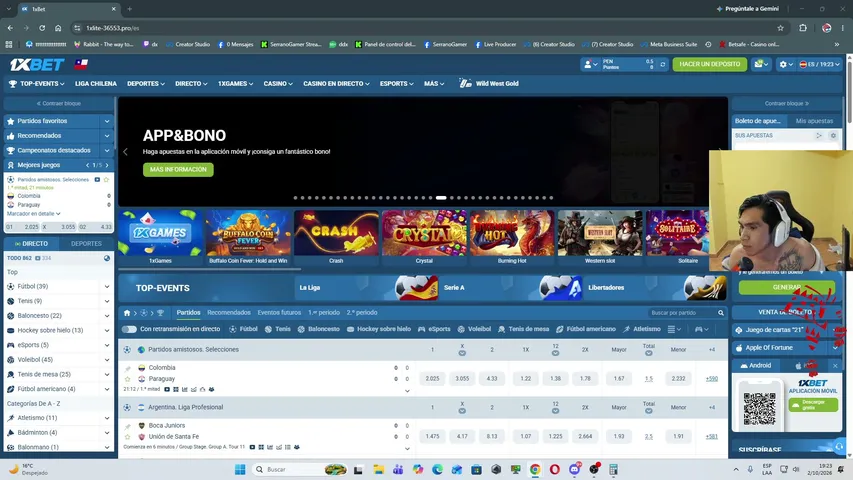Open +590 more markets link
The height and width of the screenshot is (480, 853).
tap(712, 379)
